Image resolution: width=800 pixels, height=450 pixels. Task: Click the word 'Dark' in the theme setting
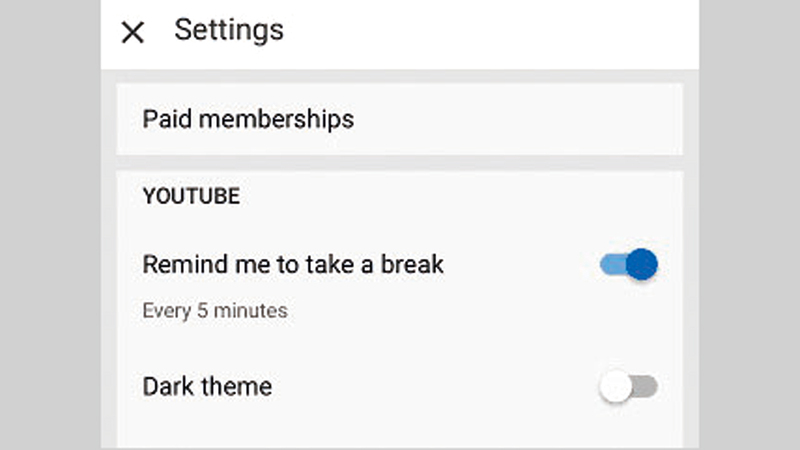[169, 386]
